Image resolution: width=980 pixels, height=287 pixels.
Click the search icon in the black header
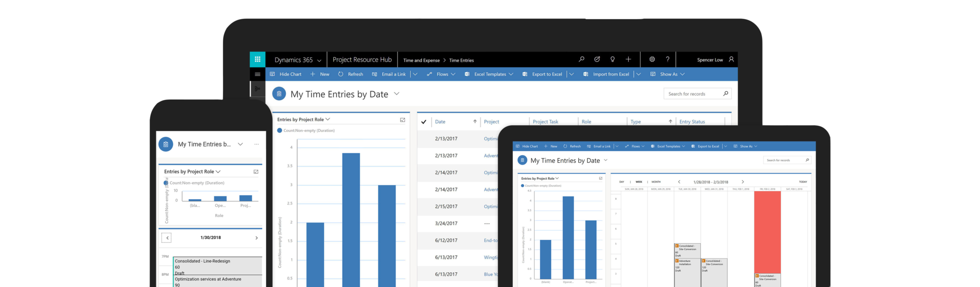(581, 59)
